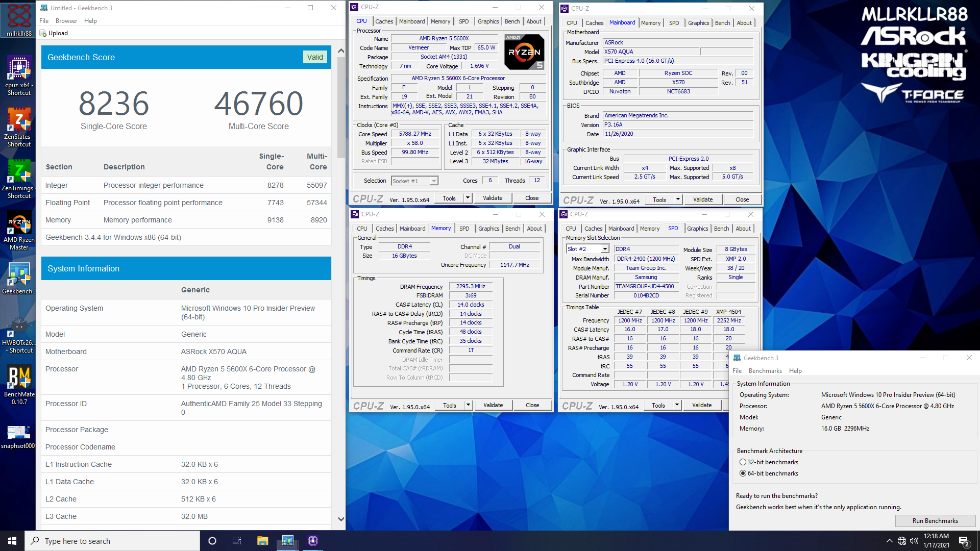Viewport: 980px width, 551px height.
Task: Open the ZenTimings Shortcut desktop icon
Action: point(19,179)
